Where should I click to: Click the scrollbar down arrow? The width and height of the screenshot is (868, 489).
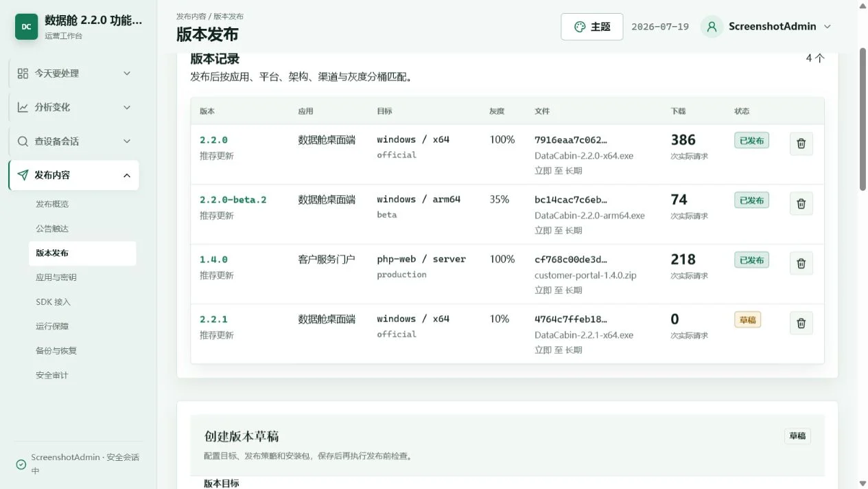click(863, 484)
